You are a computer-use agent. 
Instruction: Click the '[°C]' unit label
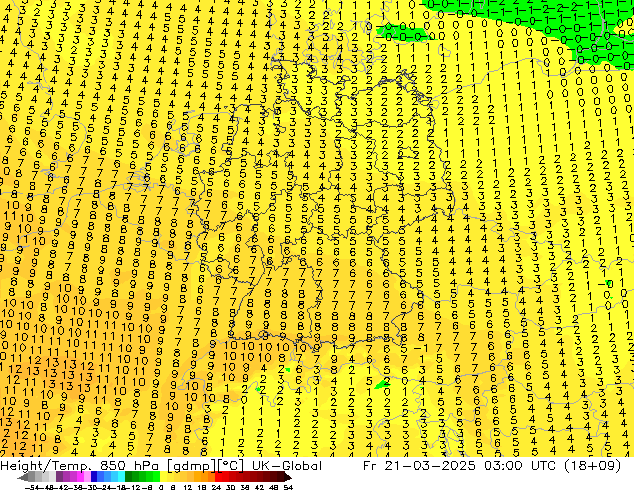[x=230, y=466]
